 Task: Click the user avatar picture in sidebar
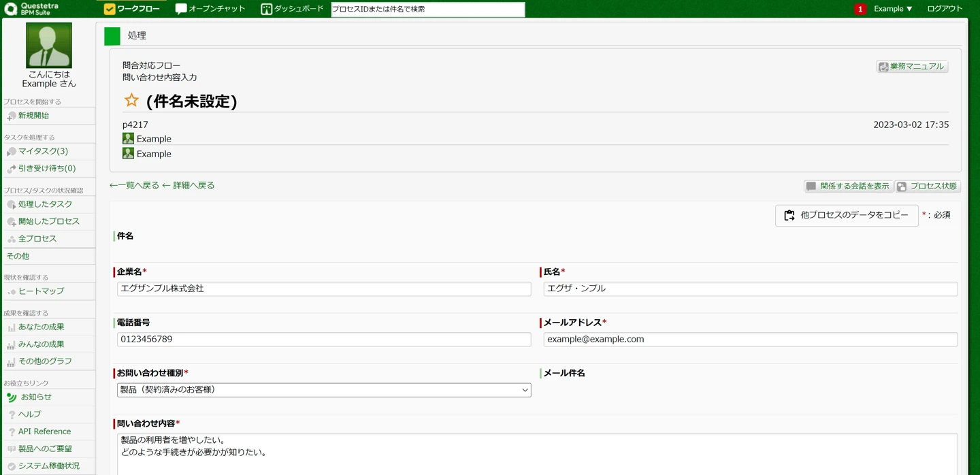(x=49, y=46)
